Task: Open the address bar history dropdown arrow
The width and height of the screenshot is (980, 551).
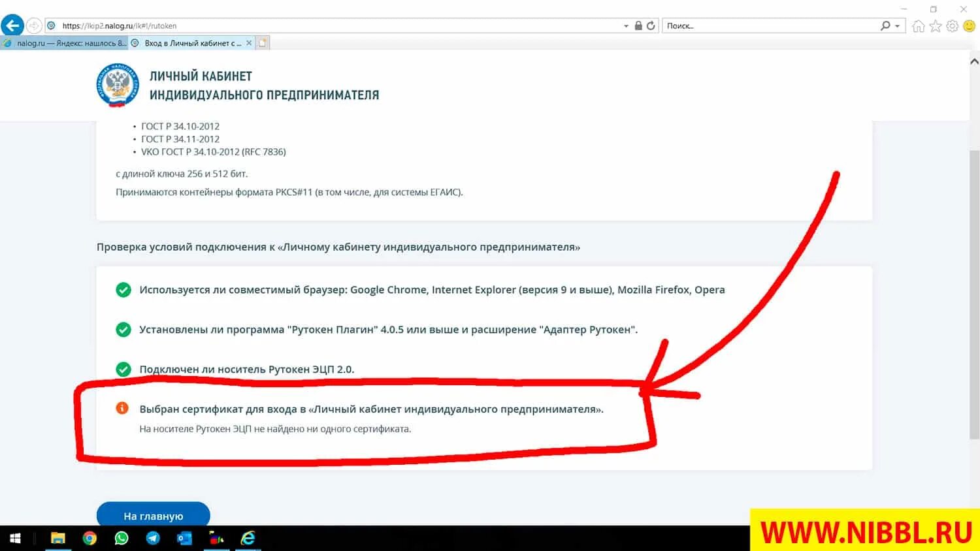Action: 626,26
